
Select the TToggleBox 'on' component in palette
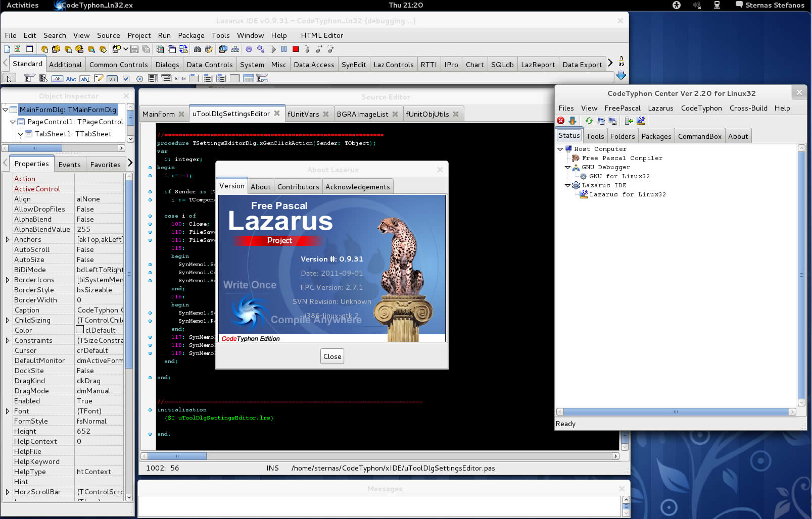(x=112, y=79)
